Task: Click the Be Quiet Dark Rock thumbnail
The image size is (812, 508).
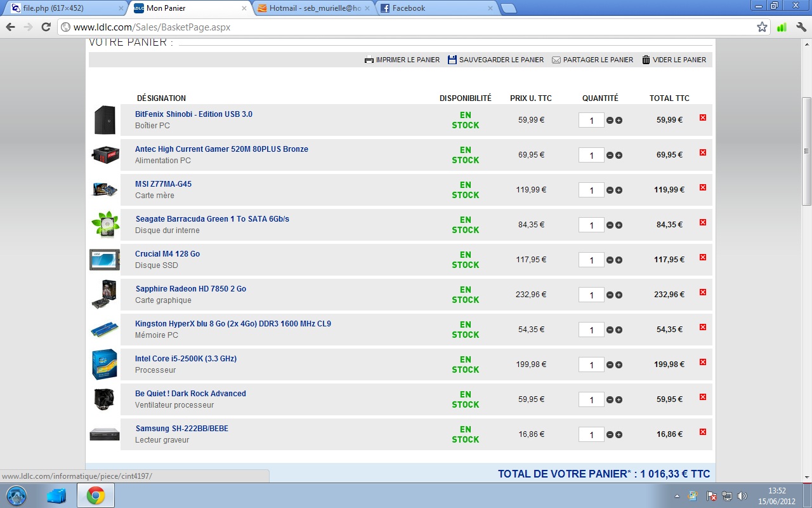Action: pyautogui.click(x=104, y=399)
